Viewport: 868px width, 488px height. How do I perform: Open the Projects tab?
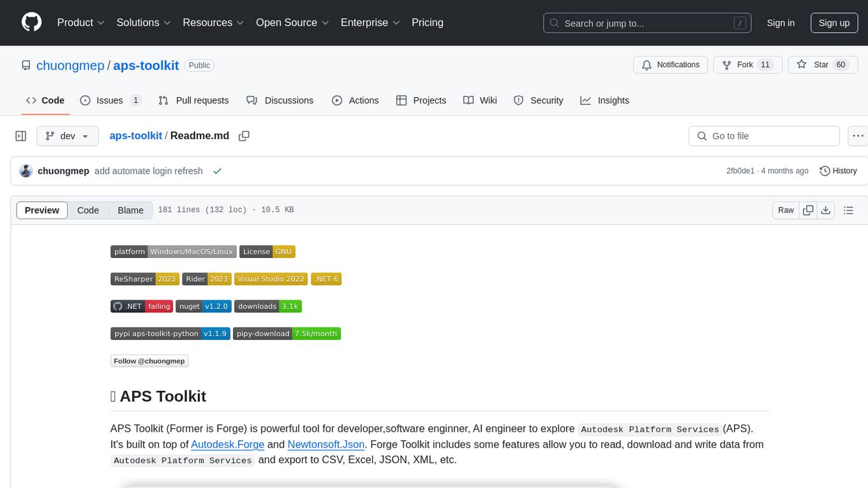[421, 100]
